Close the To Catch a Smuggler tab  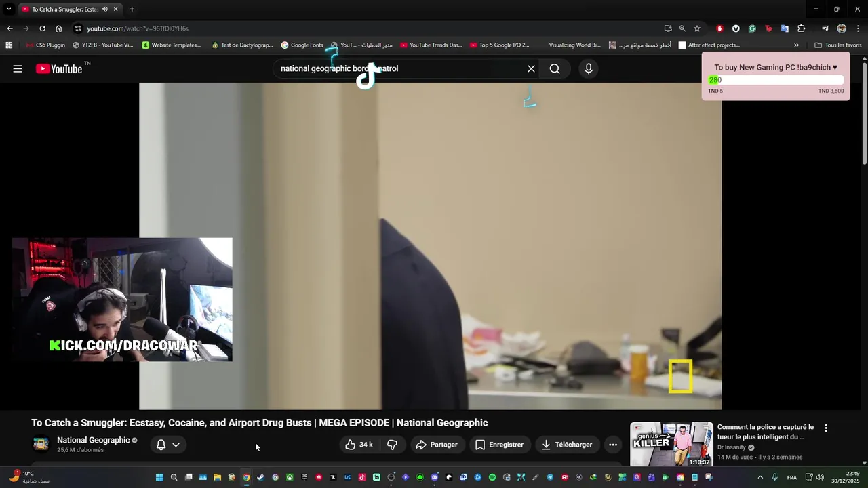coord(115,9)
